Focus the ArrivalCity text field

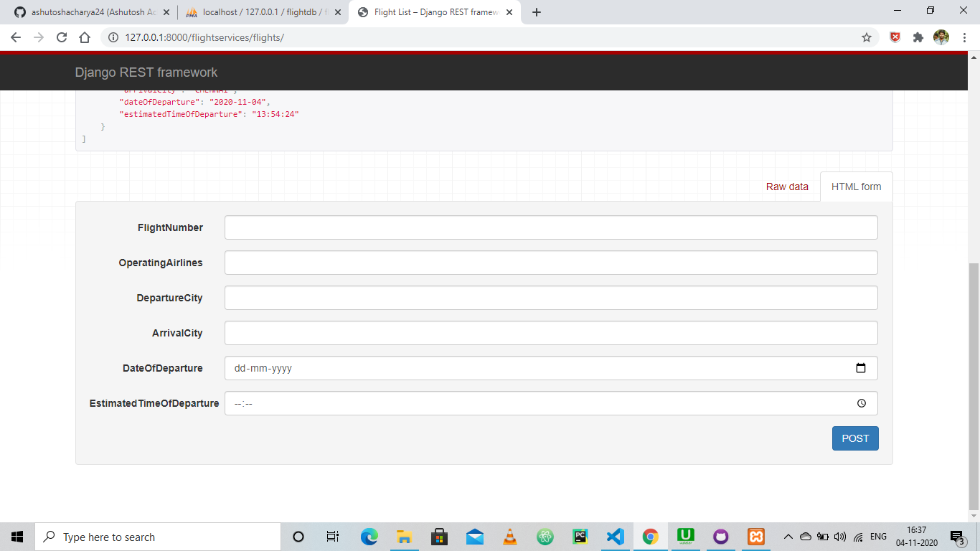point(551,333)
